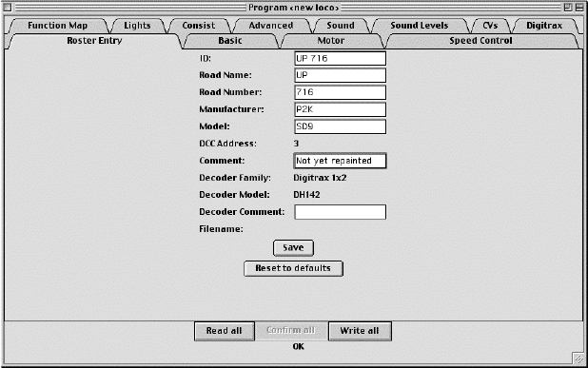The width and height of the screenshot is (588, 368).
Task: Go to the Speed Control tab
Action: tap(480, 41)
